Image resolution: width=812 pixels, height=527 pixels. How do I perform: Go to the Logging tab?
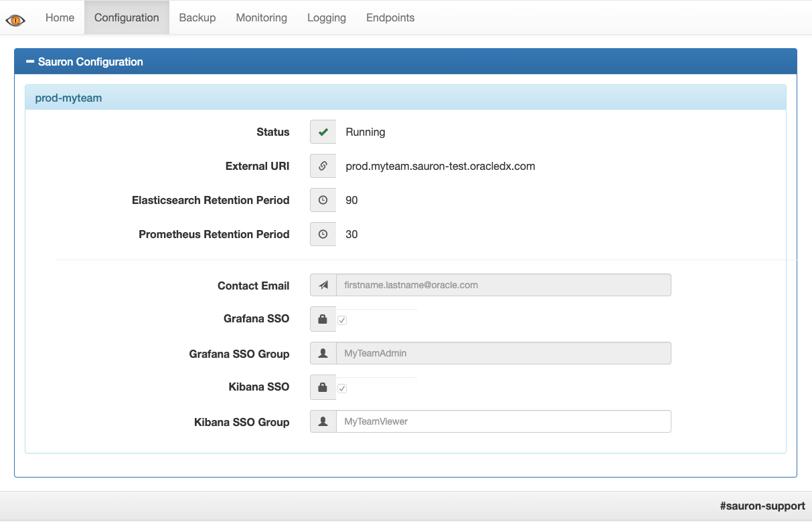(326, 18)
